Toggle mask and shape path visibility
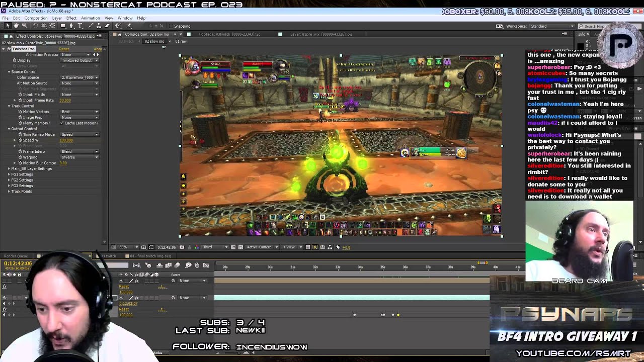 [x=151, y=247]
